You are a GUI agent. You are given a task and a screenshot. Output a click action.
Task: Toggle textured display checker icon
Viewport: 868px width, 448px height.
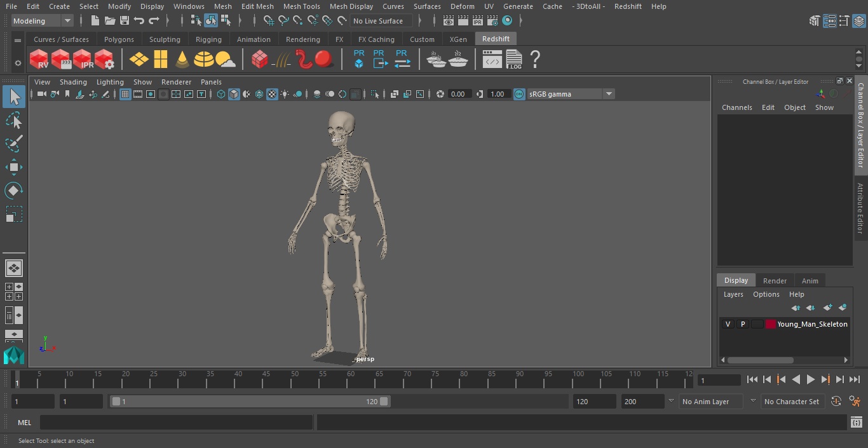(x=272, y=94)
